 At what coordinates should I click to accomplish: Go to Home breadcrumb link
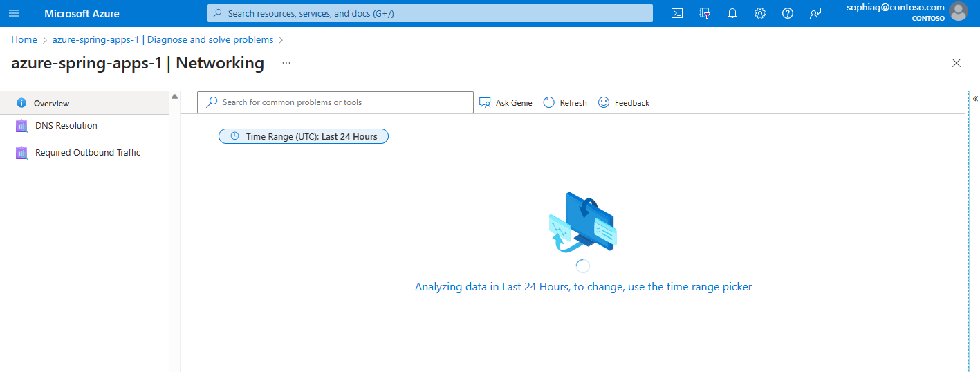24,39
